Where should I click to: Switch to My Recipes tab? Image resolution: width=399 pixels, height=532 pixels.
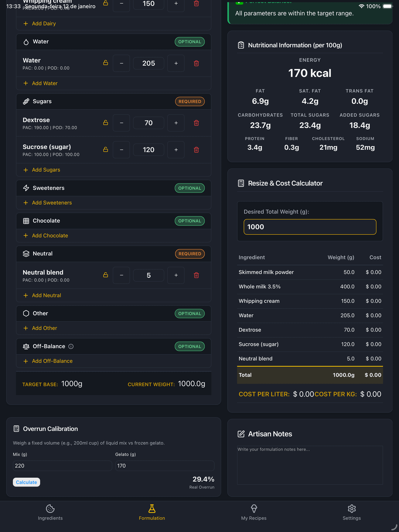254,512
